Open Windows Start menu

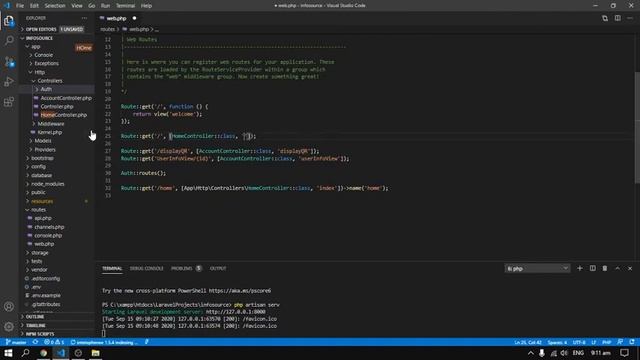pyautogui.click(x=8, y=353)
